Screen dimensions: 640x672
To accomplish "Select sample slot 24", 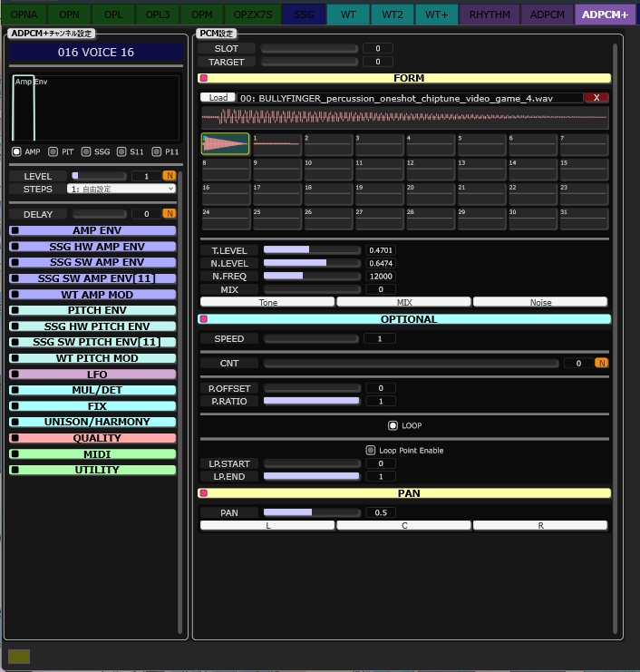I will 226,219.
